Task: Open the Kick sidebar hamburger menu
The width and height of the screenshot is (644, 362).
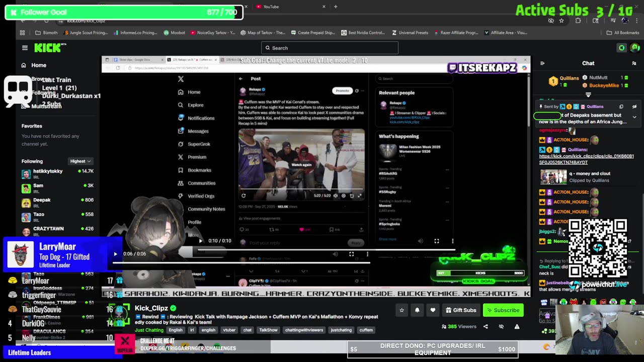Action: [25, 48]
